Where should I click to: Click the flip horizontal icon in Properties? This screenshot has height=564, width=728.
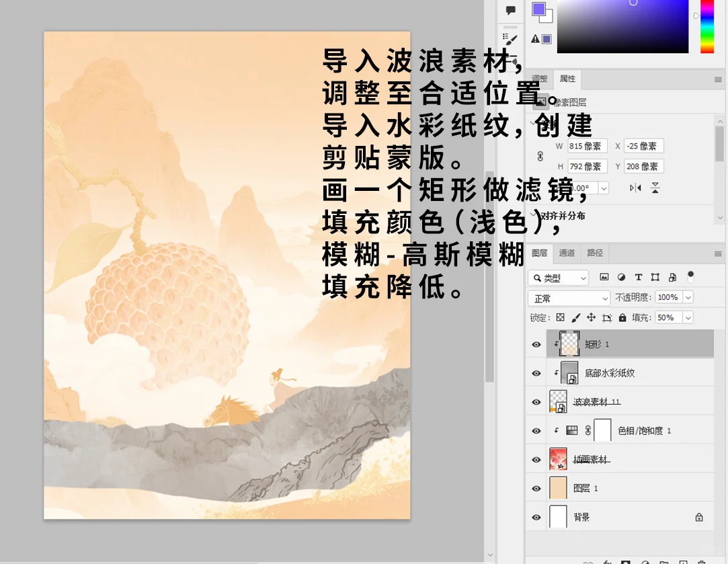tap(636, 188)
